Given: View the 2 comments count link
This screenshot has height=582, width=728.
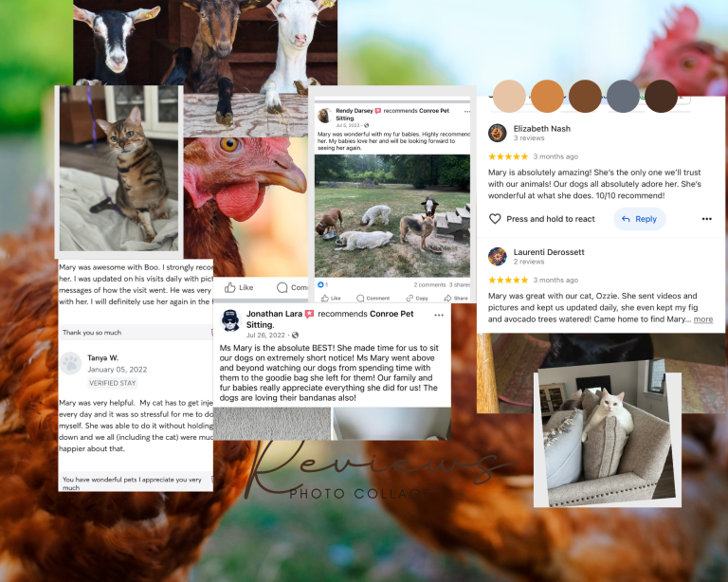Looking at the screenshot, I should pos(429,285).
